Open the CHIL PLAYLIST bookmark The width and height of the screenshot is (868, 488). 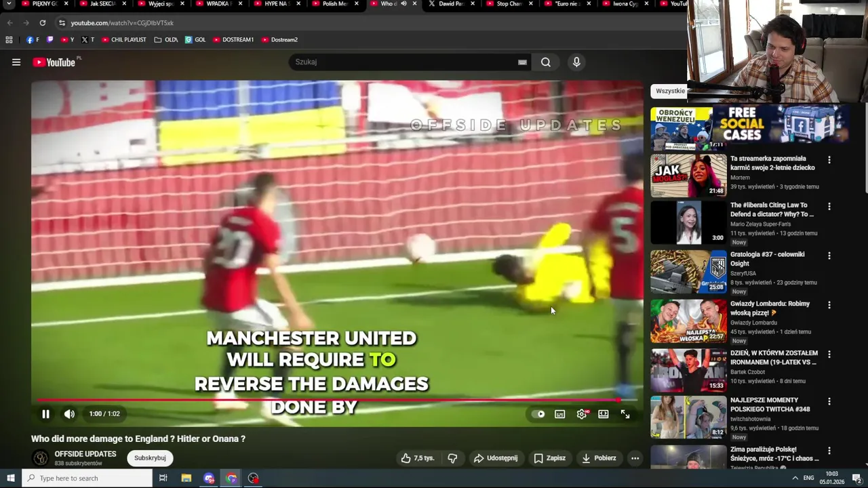123,40
